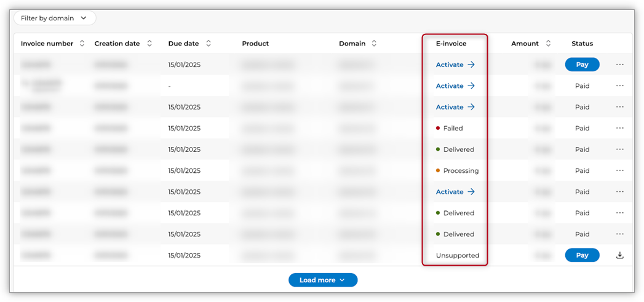Sort by Domain column arrows
Viewport: 644px width, 302px height.
click(374, 44)
